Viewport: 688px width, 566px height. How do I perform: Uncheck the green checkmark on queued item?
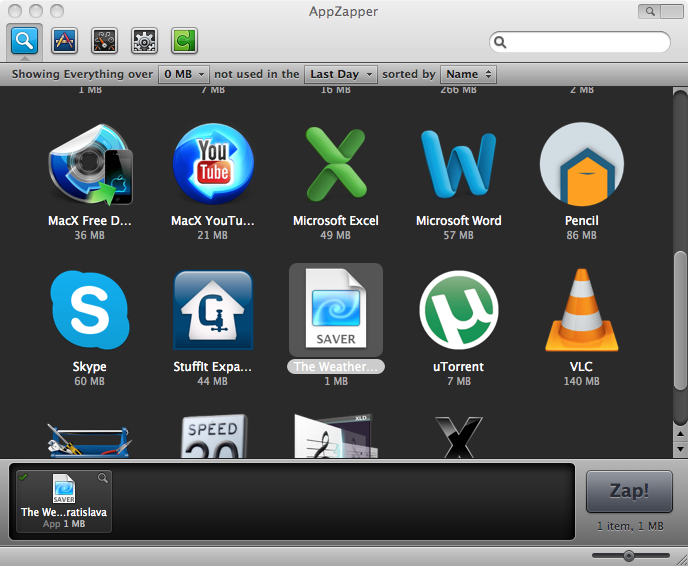[x=23, y=477]
